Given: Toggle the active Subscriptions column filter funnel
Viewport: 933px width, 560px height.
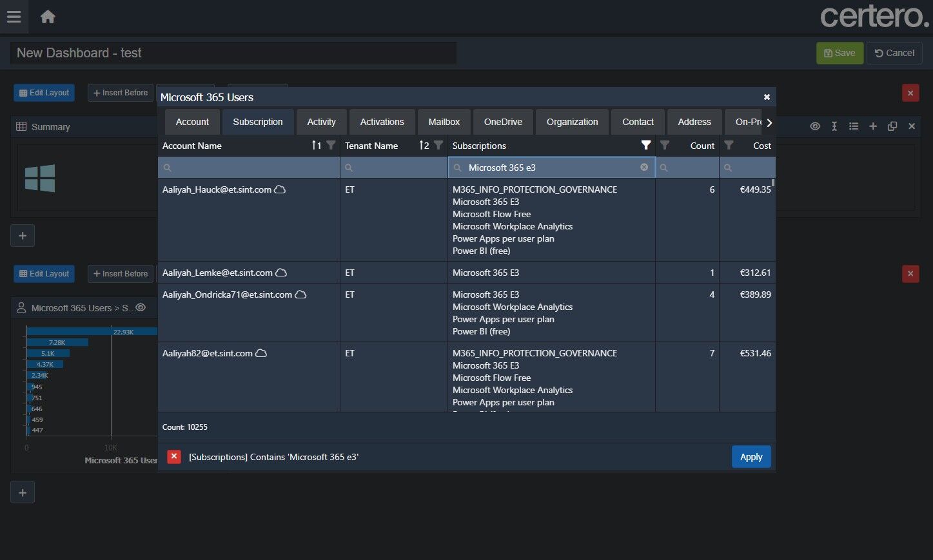Looking at the screenshot, I should click(645, 146).
